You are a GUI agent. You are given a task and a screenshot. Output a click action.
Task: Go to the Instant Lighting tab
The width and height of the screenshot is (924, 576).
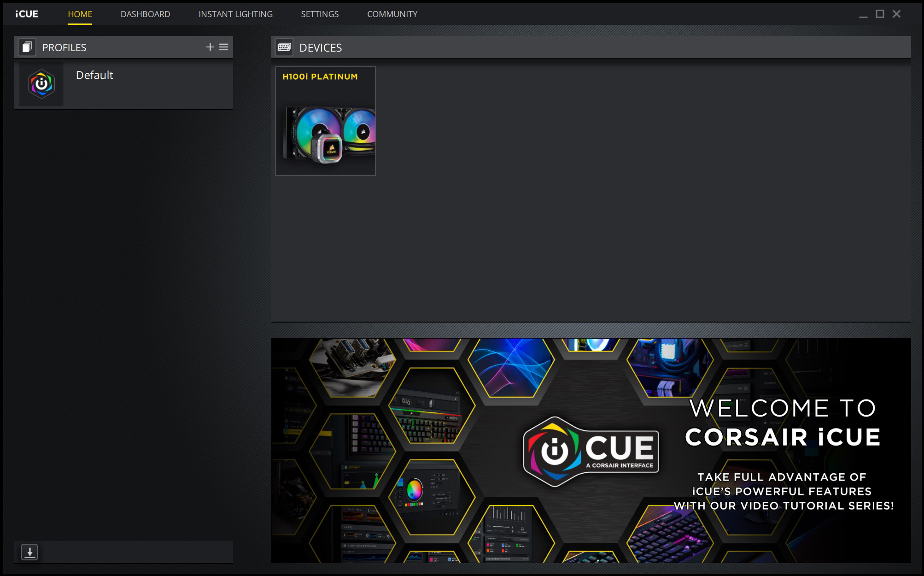[x=235, y=14]
